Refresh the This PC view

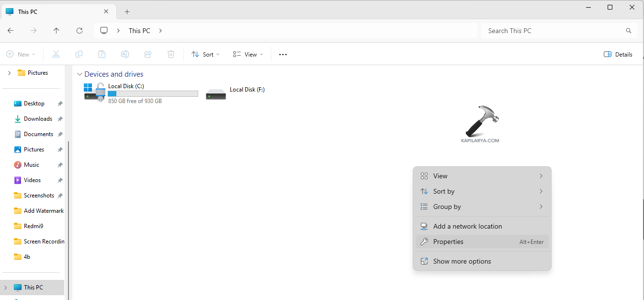[79, 31]
